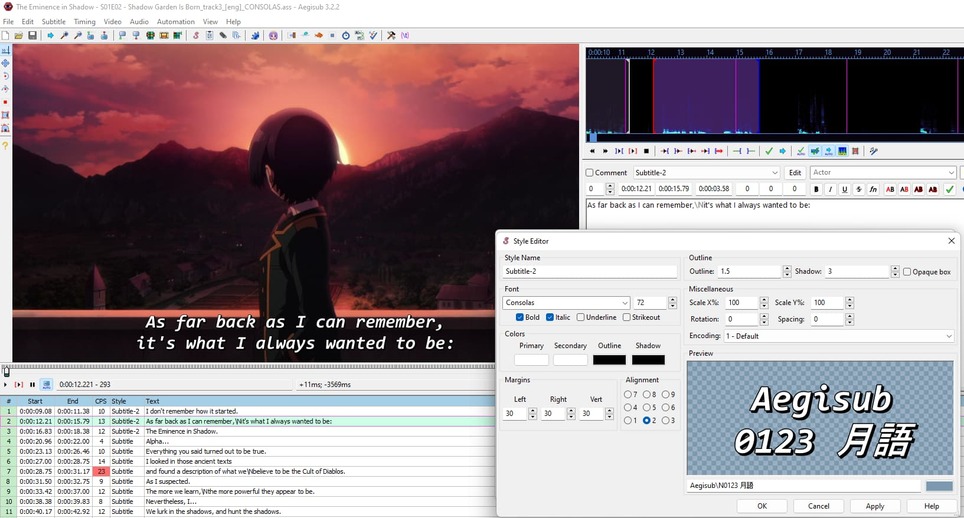Commit changes with the green checkmark in audio toolbar

[x=768, y=151]
